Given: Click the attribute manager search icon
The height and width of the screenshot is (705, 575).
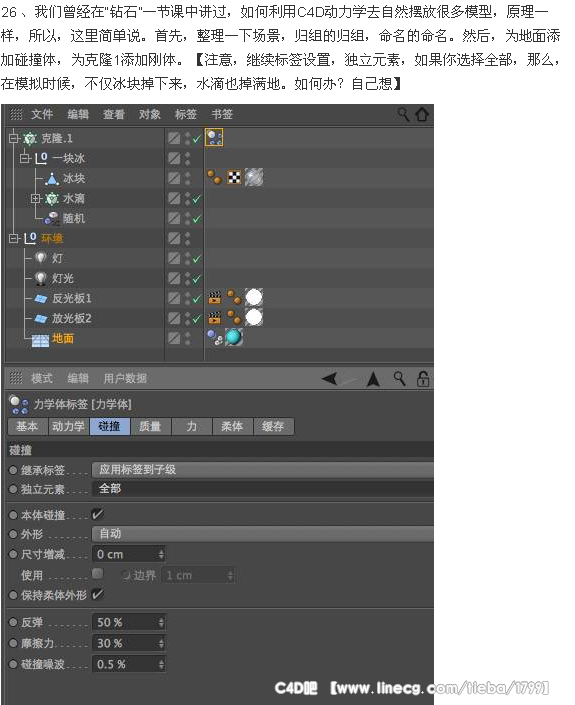Looking at the screenshot, I should 399,379.
